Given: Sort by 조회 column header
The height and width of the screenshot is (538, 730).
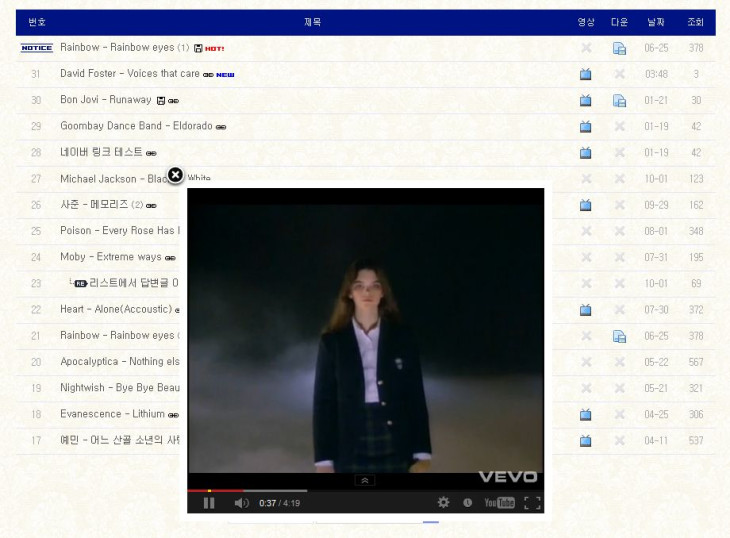Looking at the screenshot, I should (x=695, y=22).
